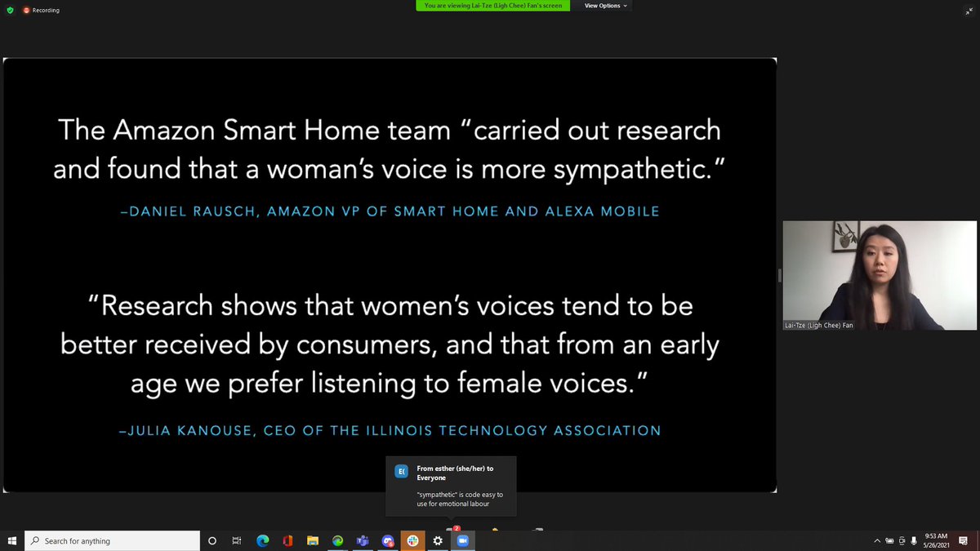Open the Windows Start menu

point(12,540)
